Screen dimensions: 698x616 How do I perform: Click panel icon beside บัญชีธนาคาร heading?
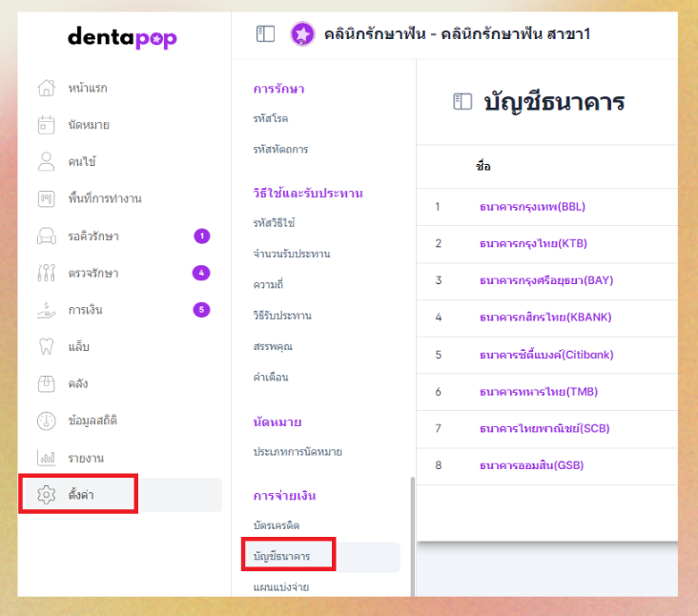click(x=462, y=101)
